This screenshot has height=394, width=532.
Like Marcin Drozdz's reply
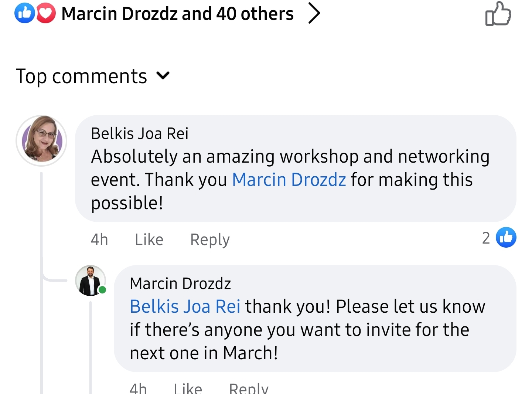(188, 387)
